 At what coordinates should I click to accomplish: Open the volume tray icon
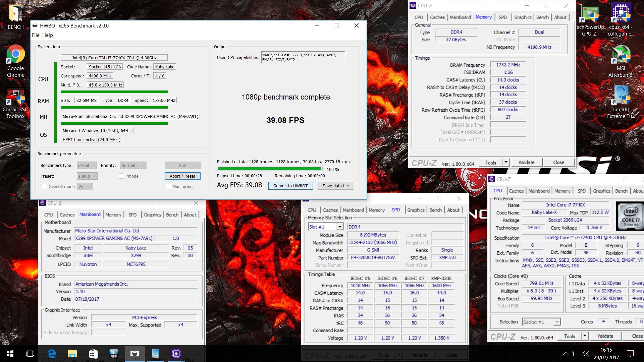coord(586,354)
